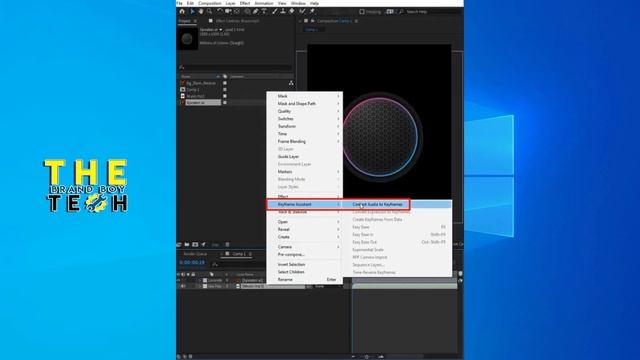Select the Orbit Camera tool
The height and width of the screenshot is (360, 640).
pos(228,11)
